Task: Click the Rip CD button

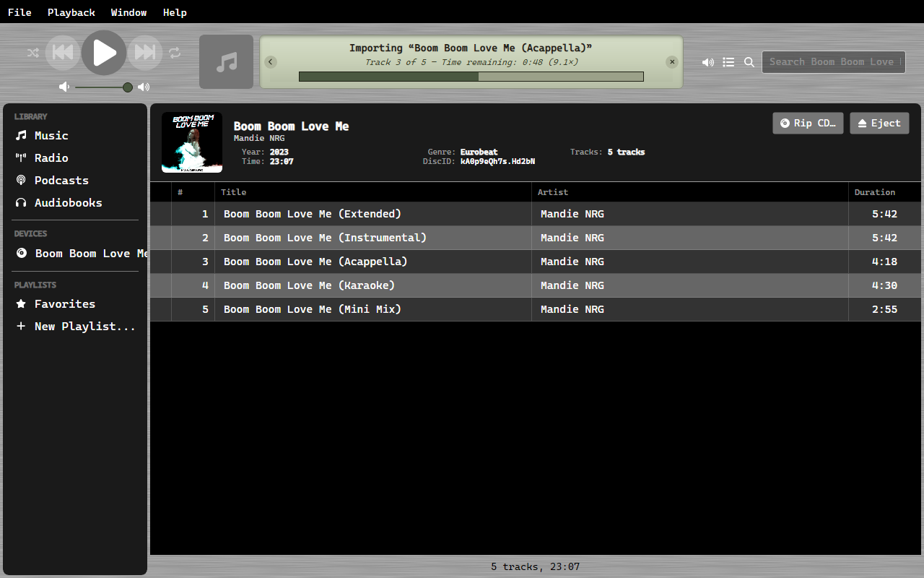Action: [x=808, y=124]
